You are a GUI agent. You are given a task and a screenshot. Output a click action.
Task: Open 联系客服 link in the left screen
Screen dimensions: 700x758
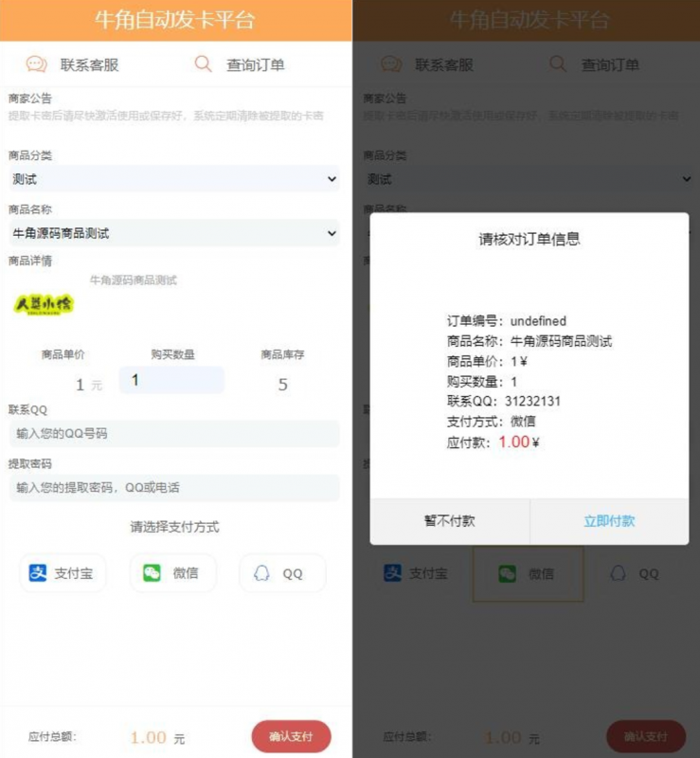pos(89,64)
